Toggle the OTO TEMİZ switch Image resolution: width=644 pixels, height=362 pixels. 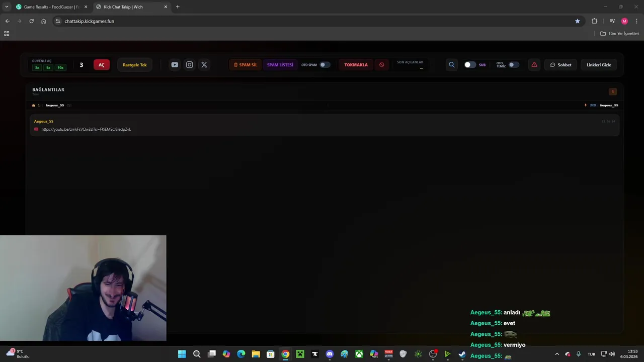[513, 65]
